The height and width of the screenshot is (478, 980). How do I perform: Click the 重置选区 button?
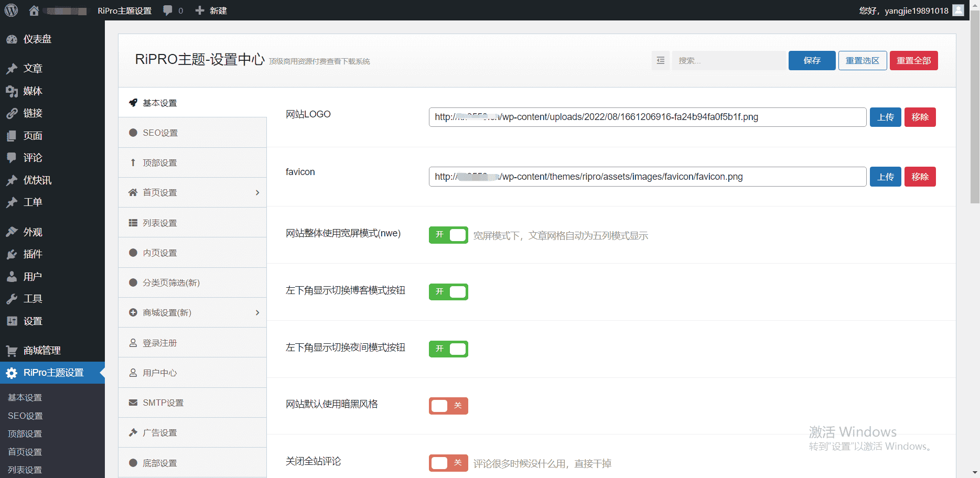(863, 61)
